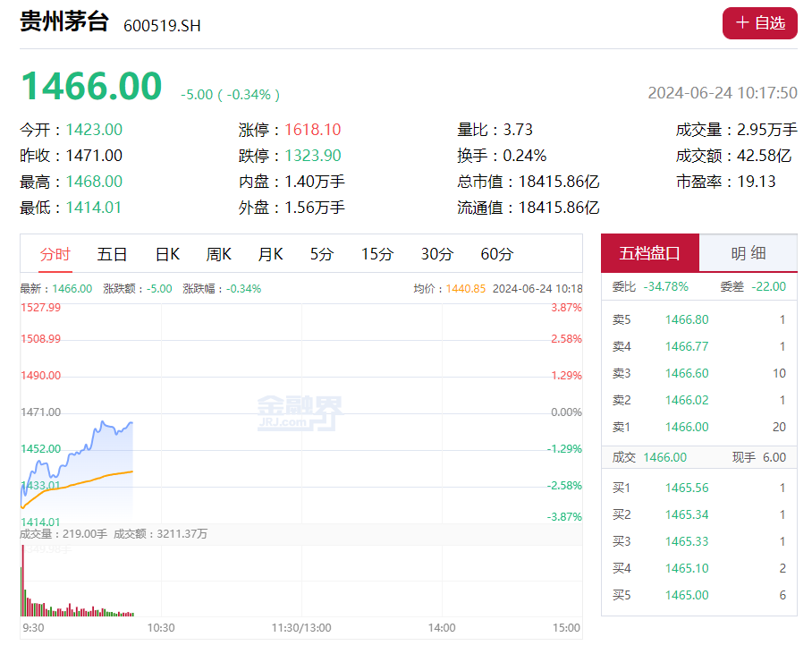Switch to the 周K chart view
The width and height of the screenshot is (812, 654).
pyautogui.click(x=219, y=254)
